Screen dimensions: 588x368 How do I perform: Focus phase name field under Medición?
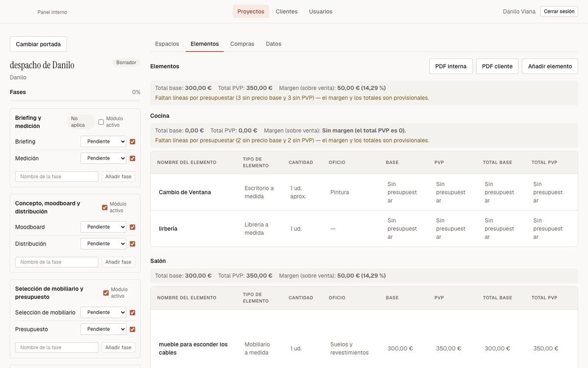(x=57, y=177)
